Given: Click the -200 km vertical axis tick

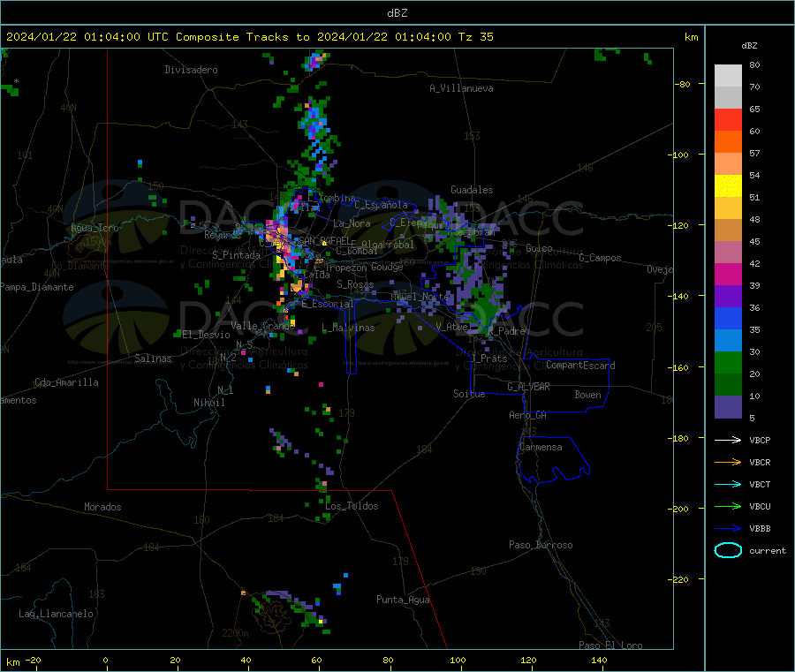Looking at the screenshot, I should [678, 509].
